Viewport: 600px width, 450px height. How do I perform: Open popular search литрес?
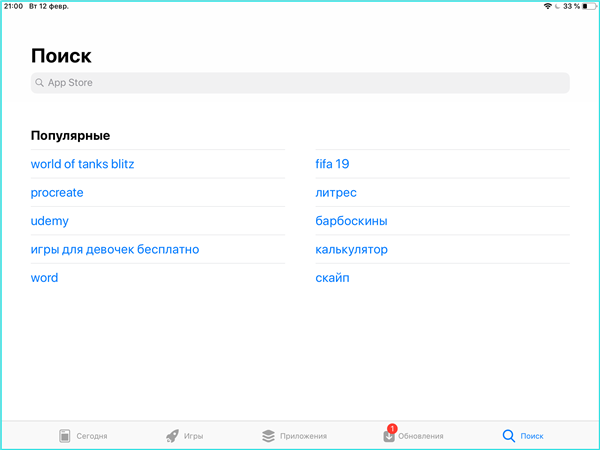pos(336,192)
